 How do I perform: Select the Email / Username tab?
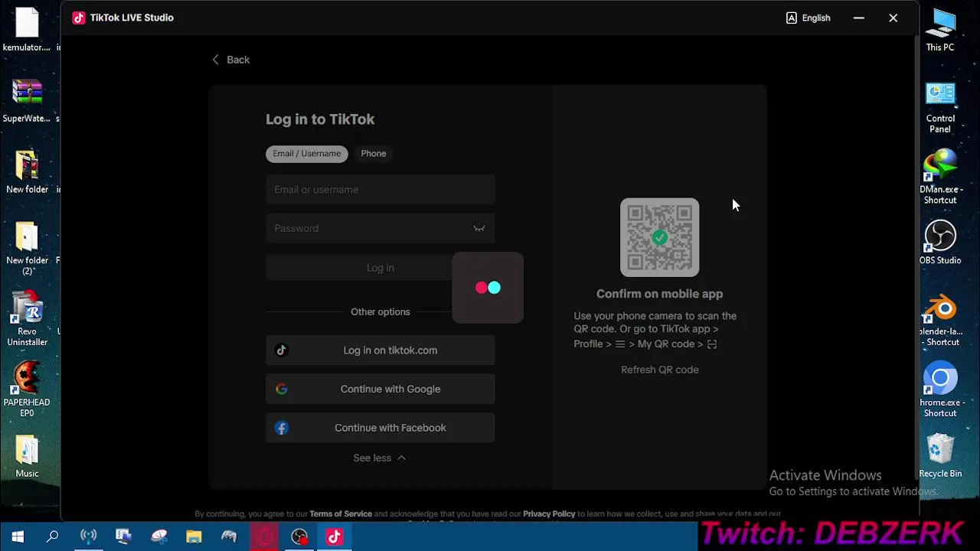[306, 154]
